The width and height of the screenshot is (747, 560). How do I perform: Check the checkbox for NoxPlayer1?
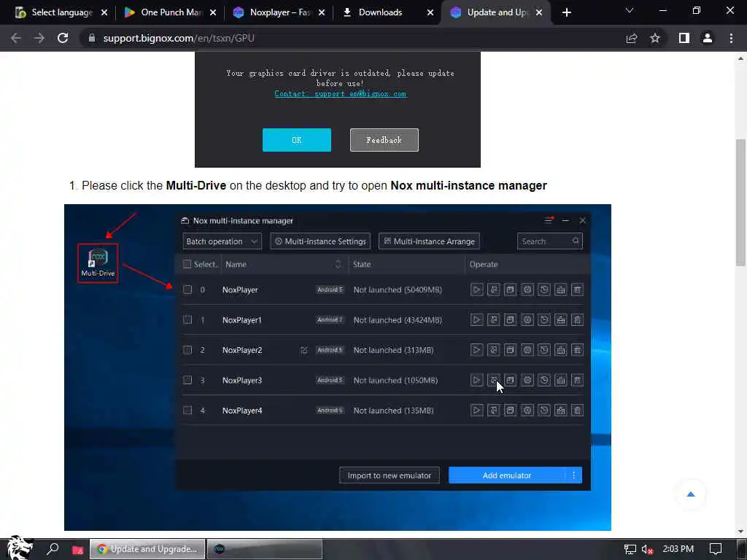click(187, 320)
